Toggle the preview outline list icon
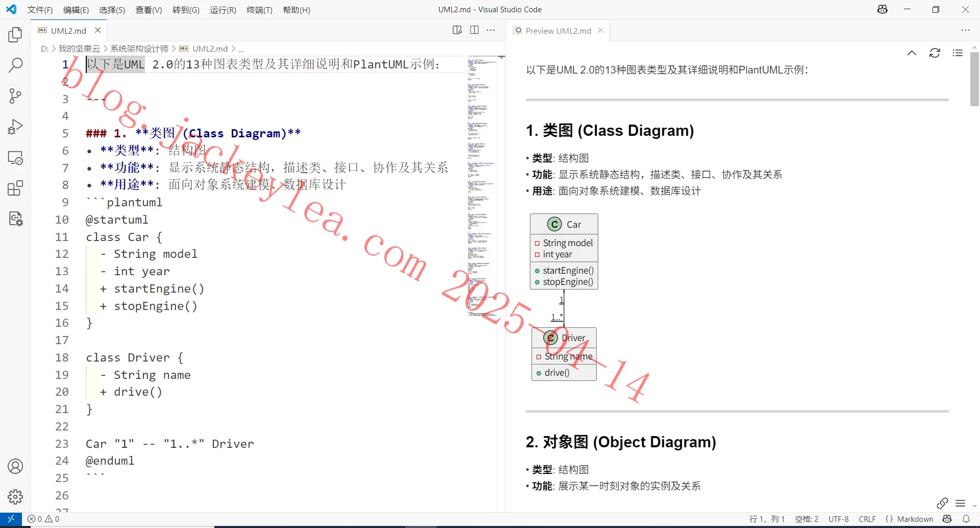The width and height of the screenshot is (980, 528). tap(958, 53)
